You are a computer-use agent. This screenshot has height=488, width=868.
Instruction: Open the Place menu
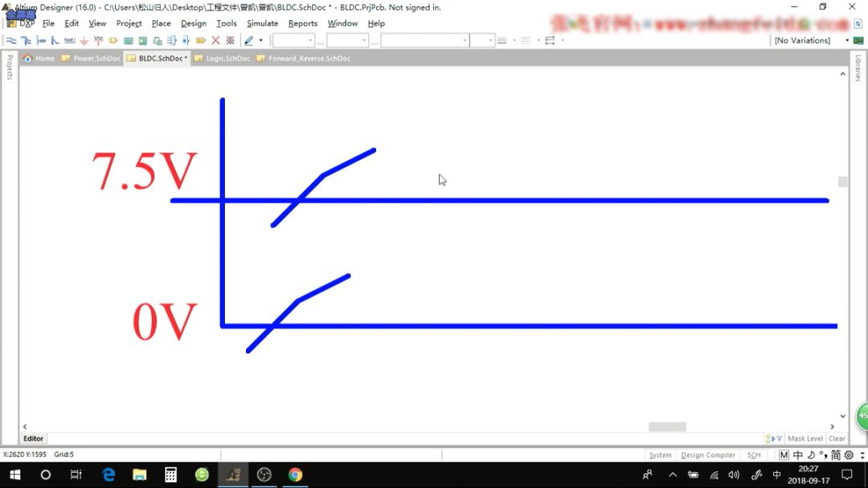tap(161, 23)
